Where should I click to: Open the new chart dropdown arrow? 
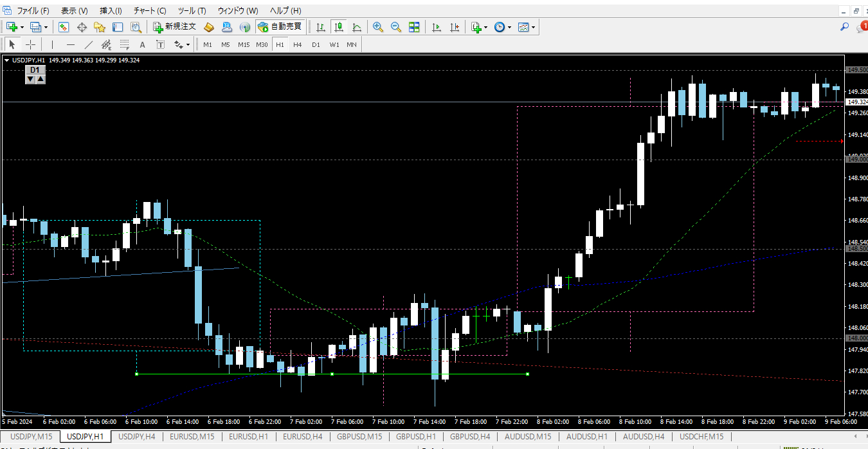click(x=22, y=27)
